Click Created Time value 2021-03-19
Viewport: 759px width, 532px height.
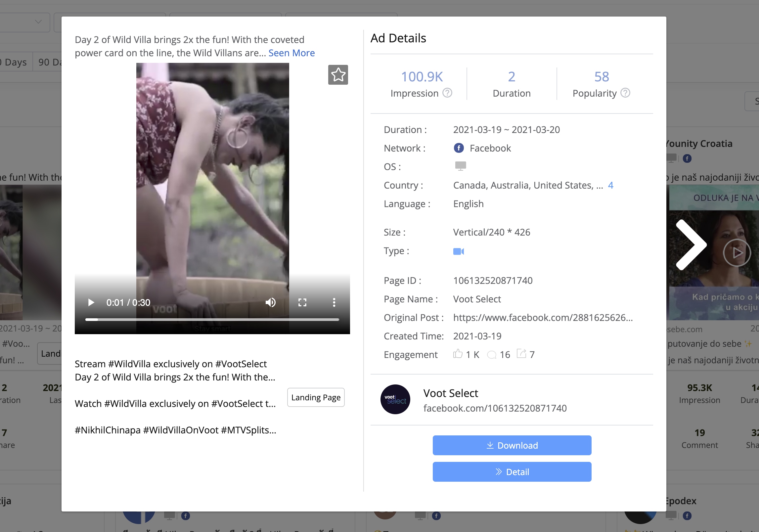[477, 336]
